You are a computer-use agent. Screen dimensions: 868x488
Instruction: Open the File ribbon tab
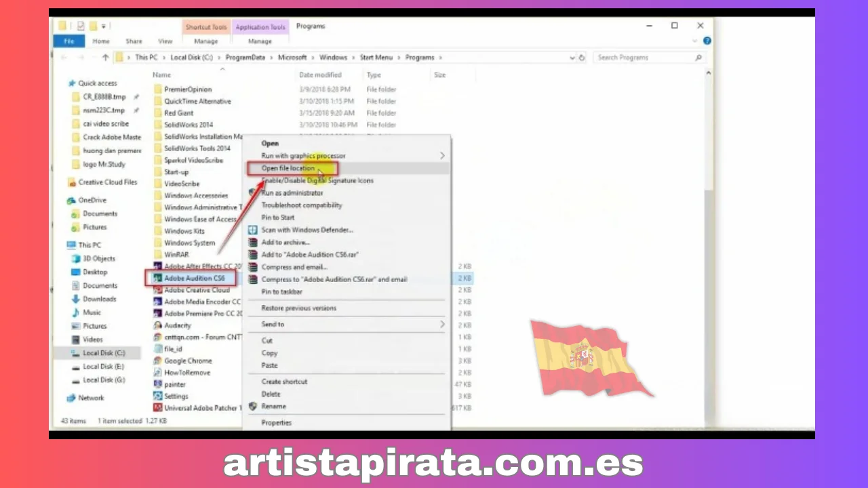coord(69,41)
